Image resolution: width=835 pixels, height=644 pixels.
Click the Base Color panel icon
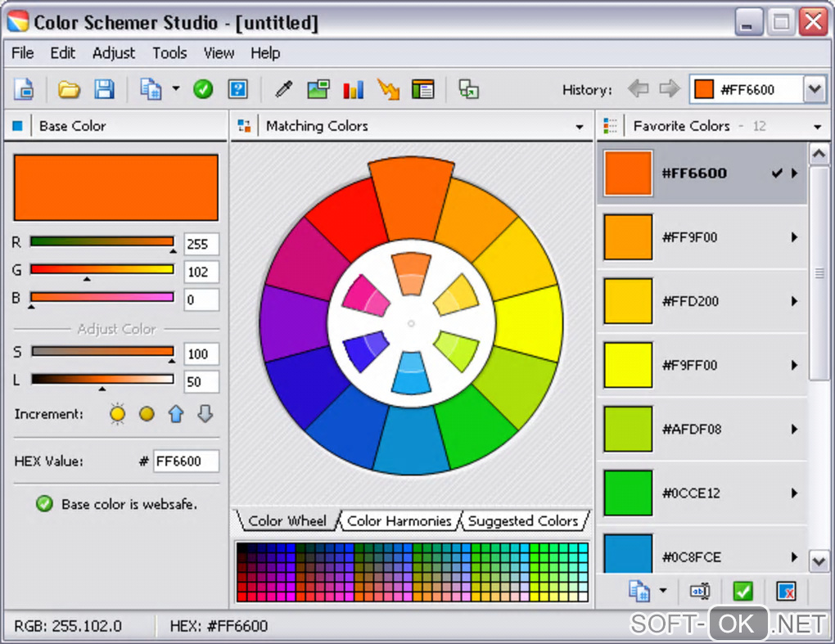[x=17, y=126]
